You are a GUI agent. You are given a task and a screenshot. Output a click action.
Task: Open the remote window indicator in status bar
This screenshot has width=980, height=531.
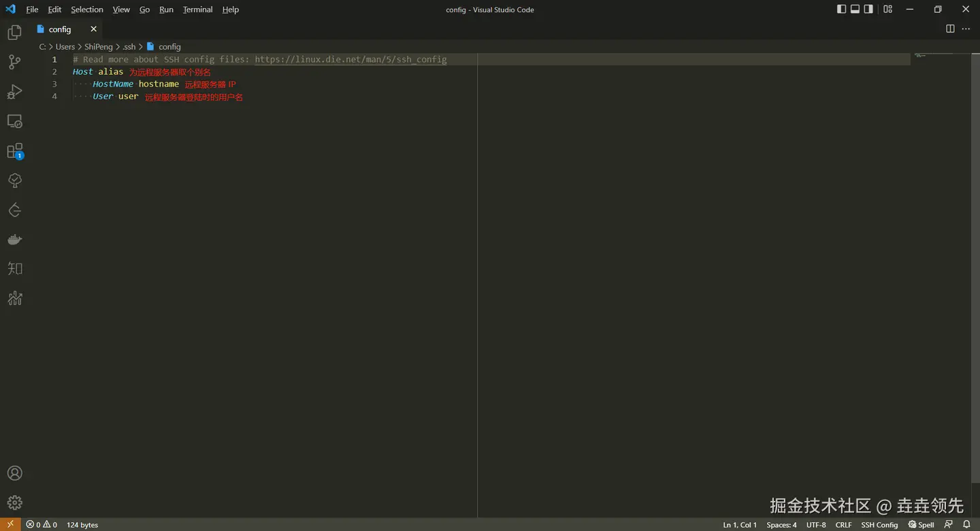click(x=10, y=524)
